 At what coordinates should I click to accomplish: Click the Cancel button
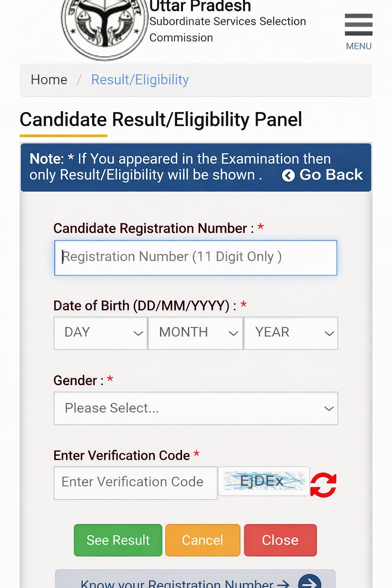coord(203,540)
